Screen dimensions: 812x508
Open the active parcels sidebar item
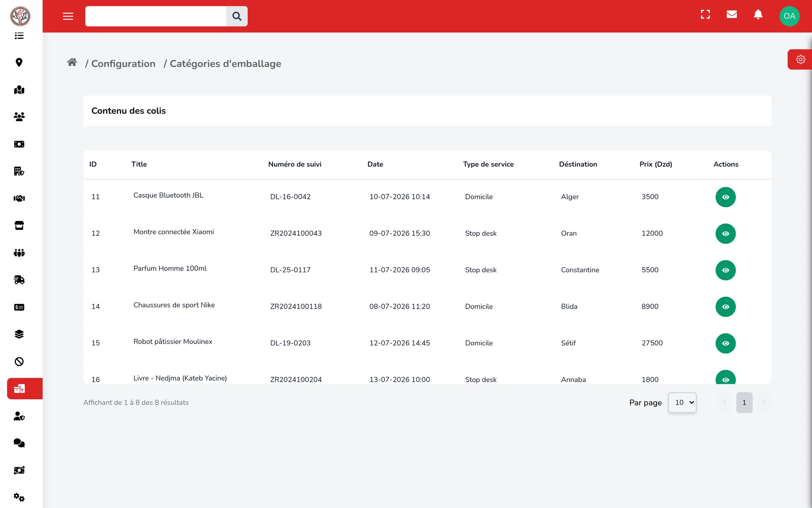[x=25, y=389]
